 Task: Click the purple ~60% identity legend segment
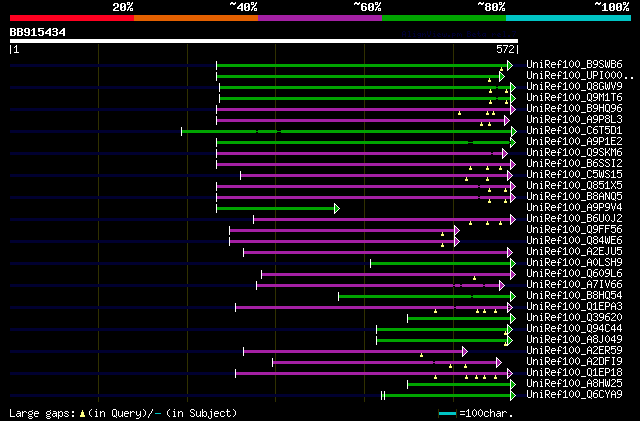(320, 18)
